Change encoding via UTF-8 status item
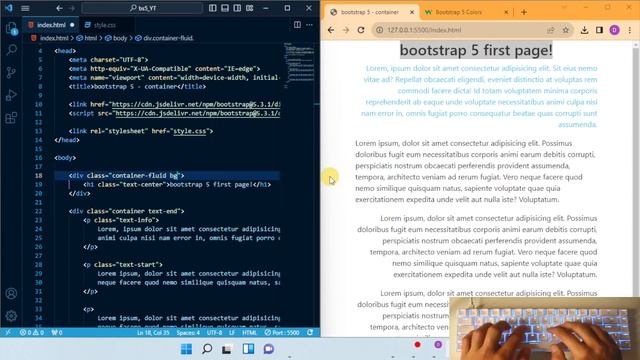Image resolution: width=640 pixels, height=360 pixels. pos(214,333)
